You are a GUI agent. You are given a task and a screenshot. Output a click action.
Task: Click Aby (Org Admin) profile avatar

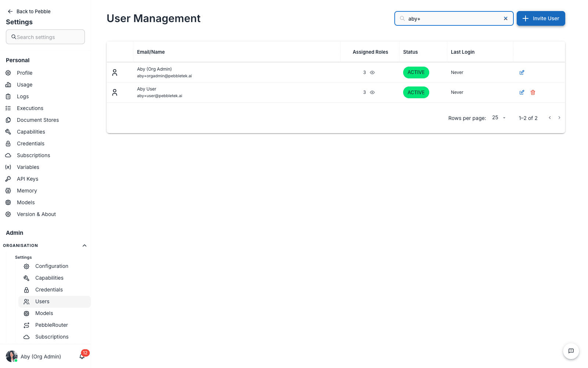click(x=12, y=356)
